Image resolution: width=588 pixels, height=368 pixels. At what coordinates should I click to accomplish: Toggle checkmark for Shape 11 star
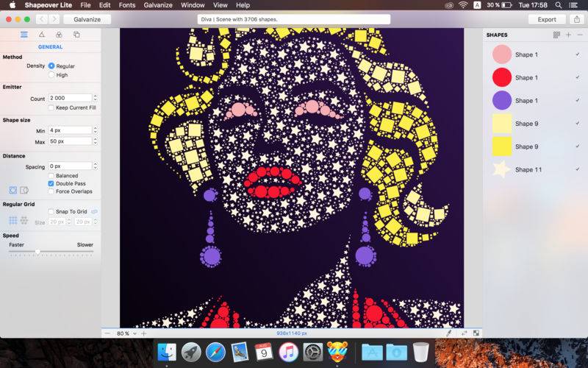click(578, 169)
